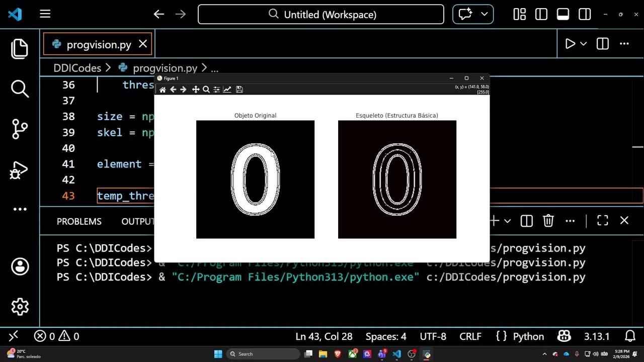Screen dimensions: 644x362
Task: Open the Remote Window status bar button
Action: pyautogui.click(x=14, y=336)
